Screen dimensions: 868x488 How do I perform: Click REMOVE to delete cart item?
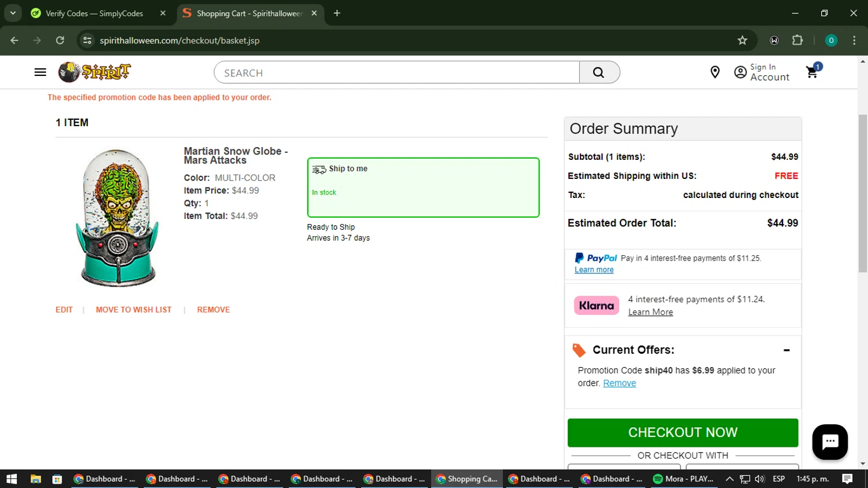coord(214,310)
